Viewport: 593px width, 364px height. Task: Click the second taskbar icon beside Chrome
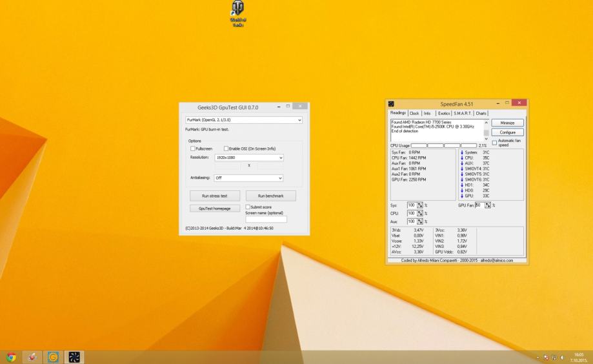[32, 357]
